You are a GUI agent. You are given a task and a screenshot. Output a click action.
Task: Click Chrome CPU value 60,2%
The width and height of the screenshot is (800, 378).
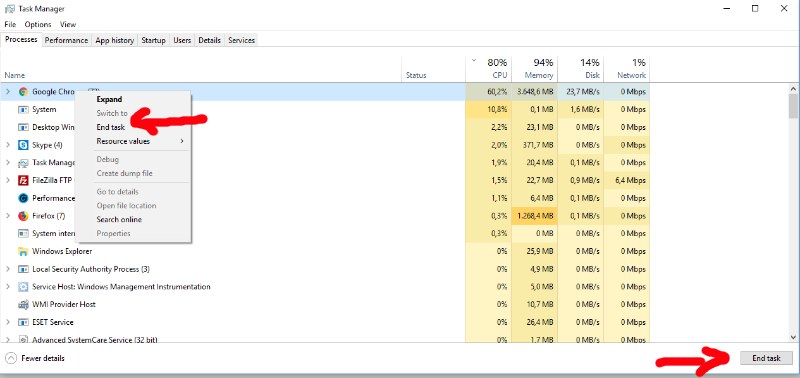[488, 92]
